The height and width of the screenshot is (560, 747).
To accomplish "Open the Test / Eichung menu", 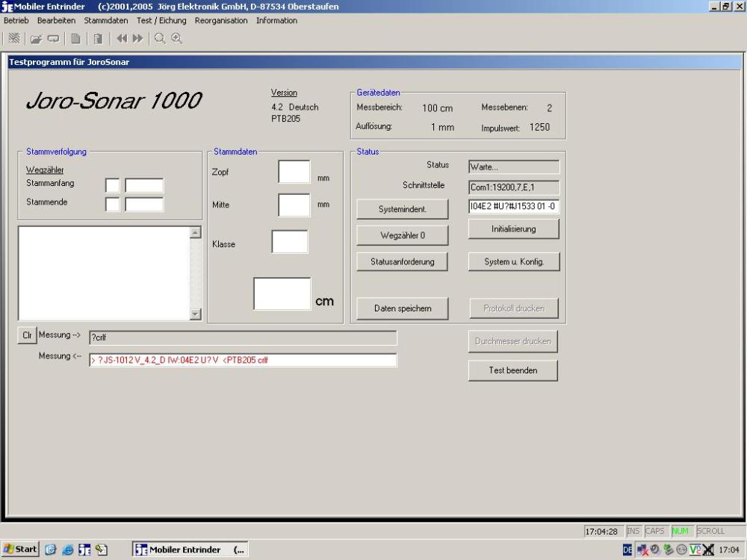I will point(161,20).
